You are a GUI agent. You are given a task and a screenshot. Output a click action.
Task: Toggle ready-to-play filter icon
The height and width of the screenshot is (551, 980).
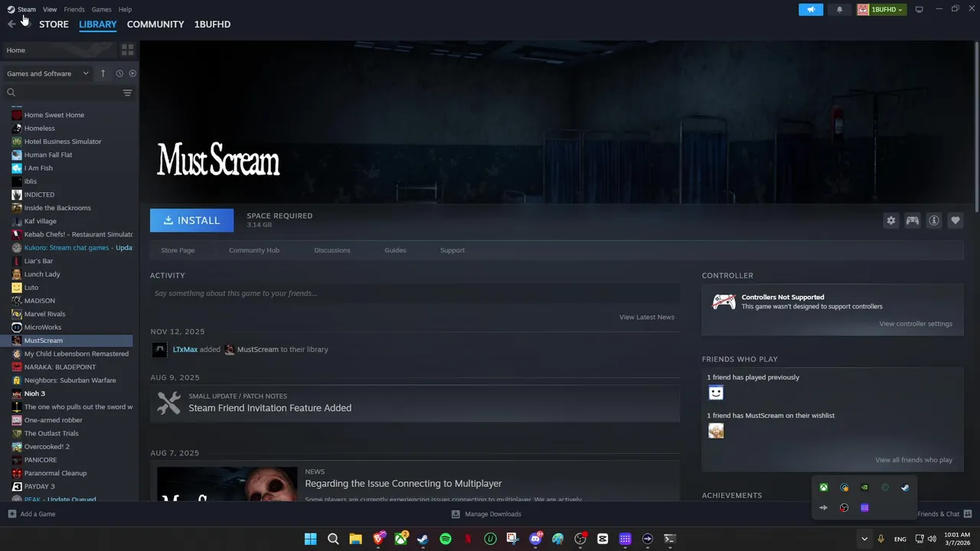(132, 73)
